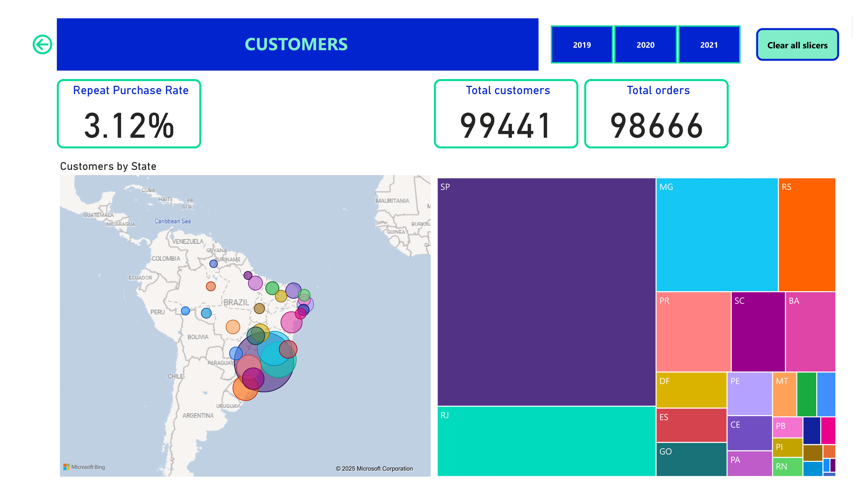Image resolution: width=868 pixels, height=502 pixels.
Task: Click the Total orders card
Action: [656, 114]
